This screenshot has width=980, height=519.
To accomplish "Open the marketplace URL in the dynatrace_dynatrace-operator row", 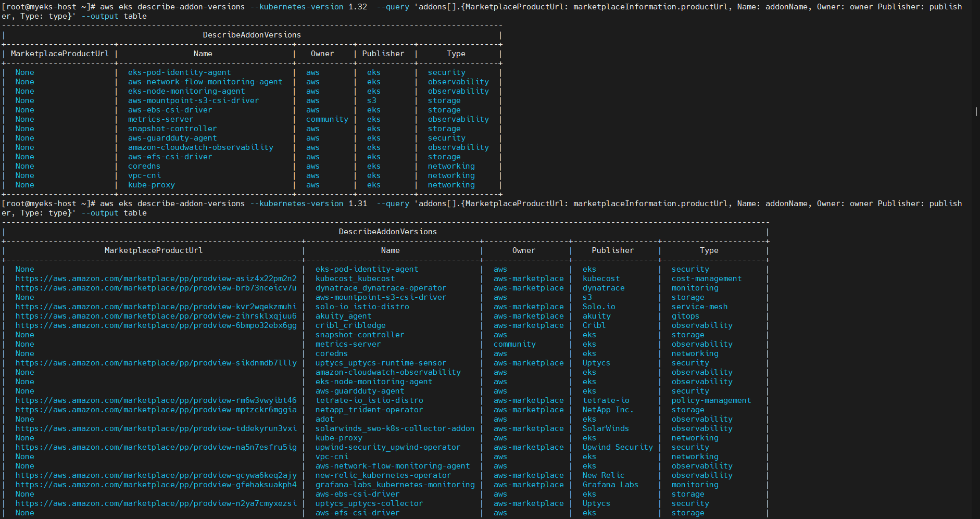I will coord(156,288).
